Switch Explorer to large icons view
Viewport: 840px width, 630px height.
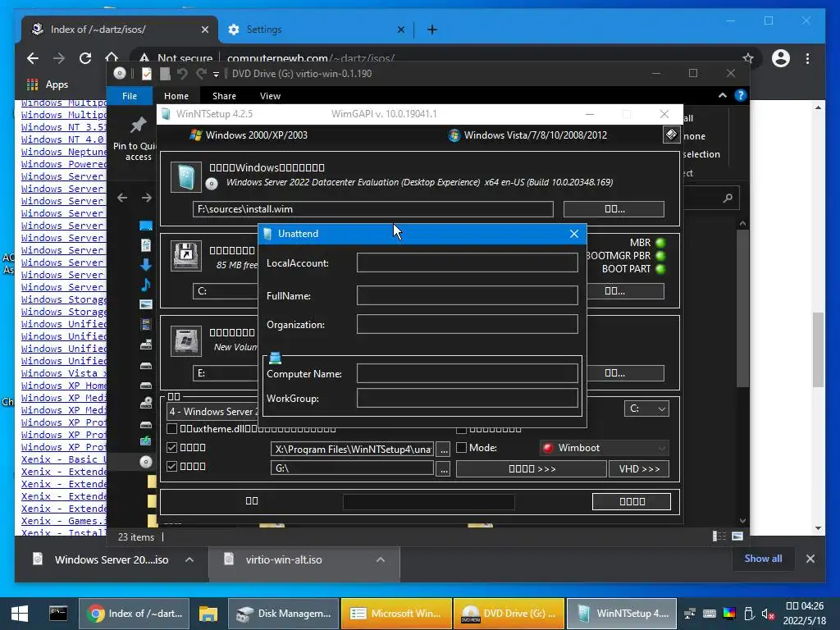click(737, 536)
